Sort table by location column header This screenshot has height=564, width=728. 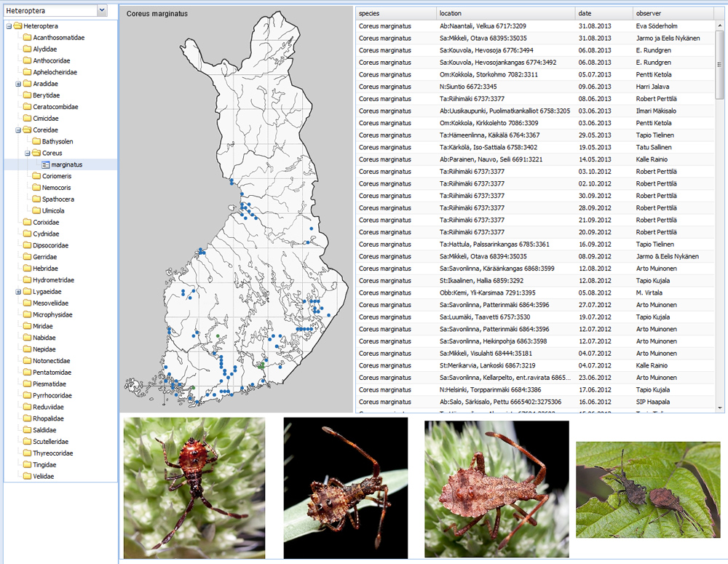click(506, 13)
